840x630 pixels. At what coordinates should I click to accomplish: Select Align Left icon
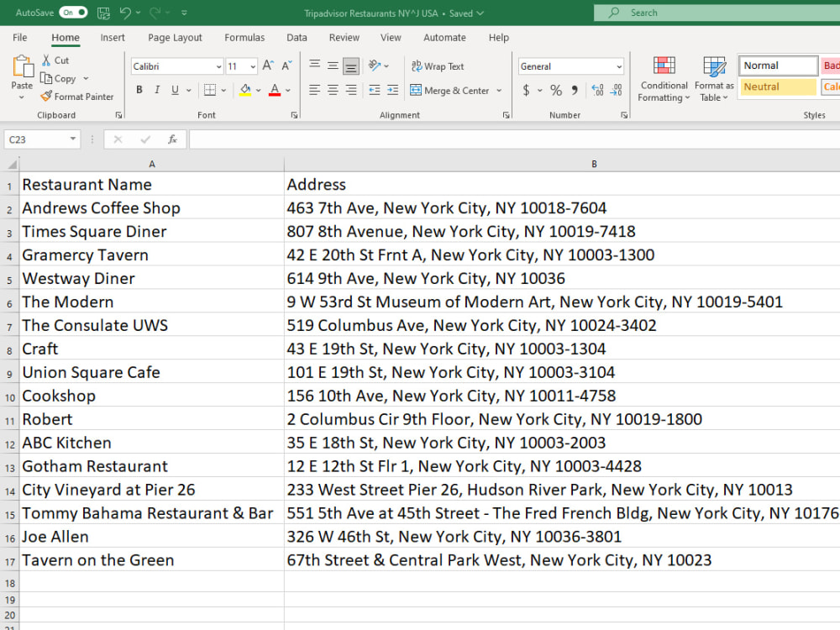[x=315, y=90]
